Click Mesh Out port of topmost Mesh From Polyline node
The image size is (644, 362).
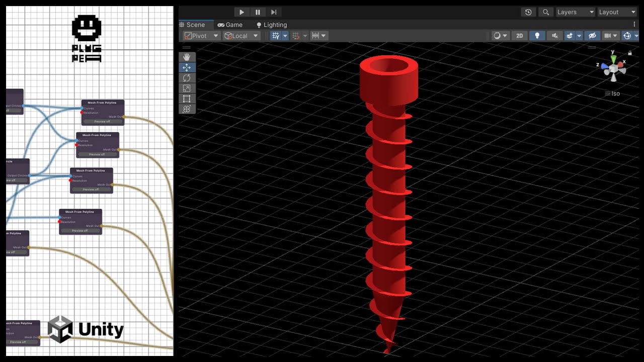click(124, 117)
